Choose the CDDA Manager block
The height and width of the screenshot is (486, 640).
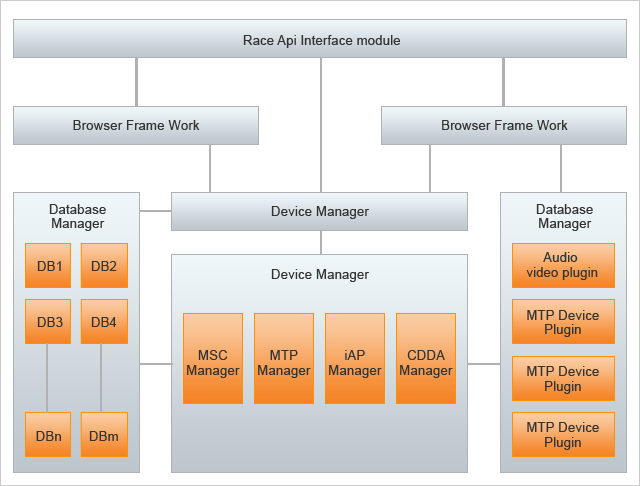click(x=426, y=359)
